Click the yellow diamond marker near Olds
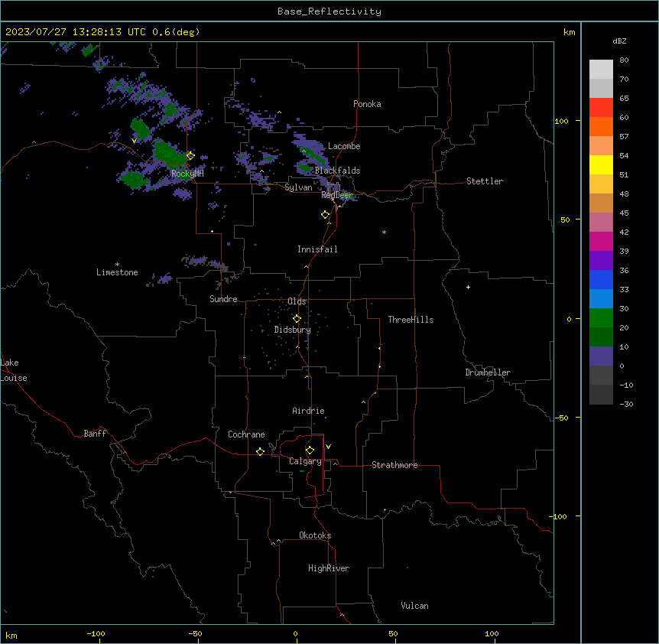659x644 pixels. (297, 319)
